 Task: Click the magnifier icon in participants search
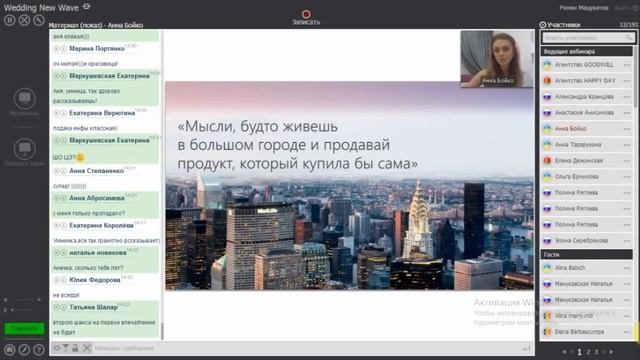(630, 38)
